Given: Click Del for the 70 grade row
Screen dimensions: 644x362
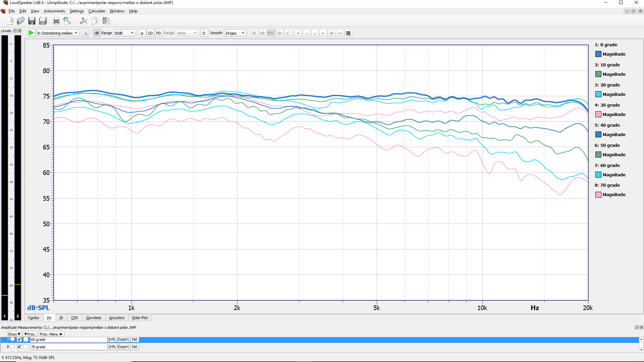Looking at the screenshot, I should (135, 347).
